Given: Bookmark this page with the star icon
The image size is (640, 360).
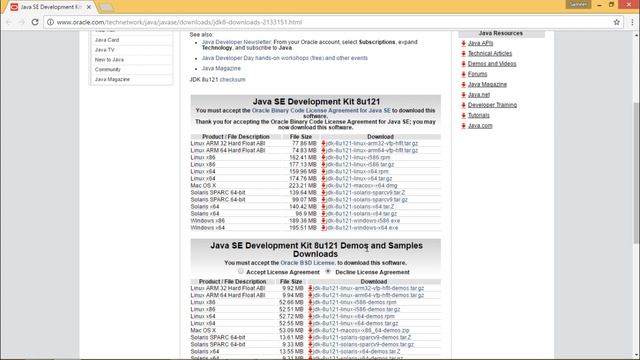Looking at the screenshot, I should 616,22.
